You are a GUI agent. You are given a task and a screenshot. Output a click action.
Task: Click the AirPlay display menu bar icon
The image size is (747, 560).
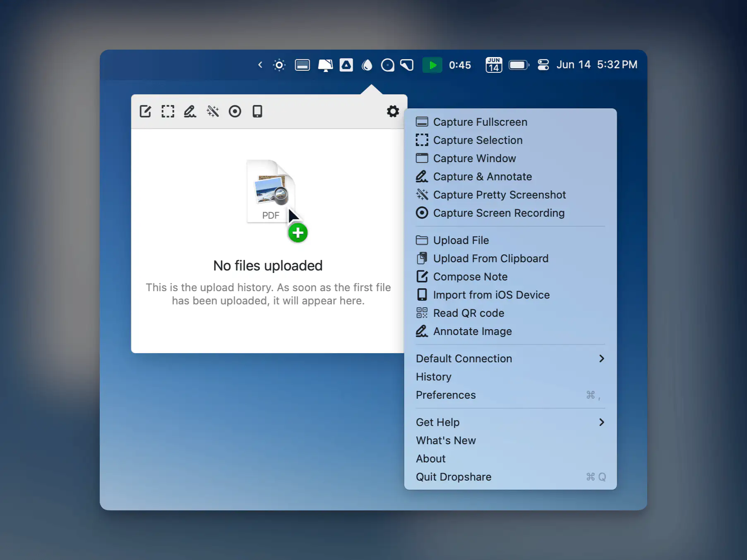(325, 65)
